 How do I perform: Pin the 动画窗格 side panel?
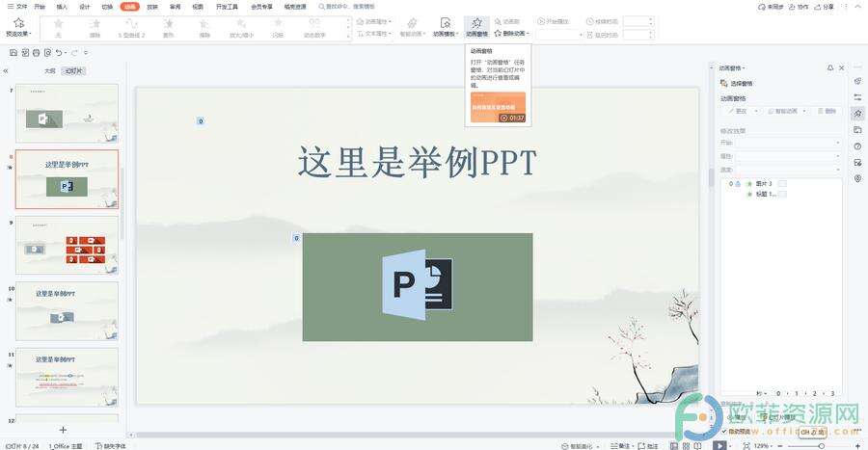pos(829,68)
